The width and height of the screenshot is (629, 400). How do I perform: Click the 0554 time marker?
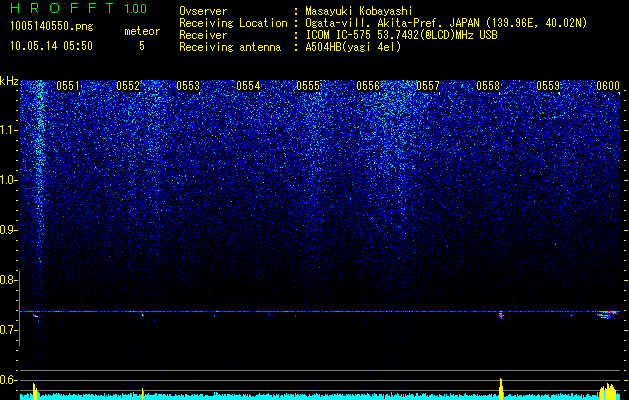pos(248,86)
